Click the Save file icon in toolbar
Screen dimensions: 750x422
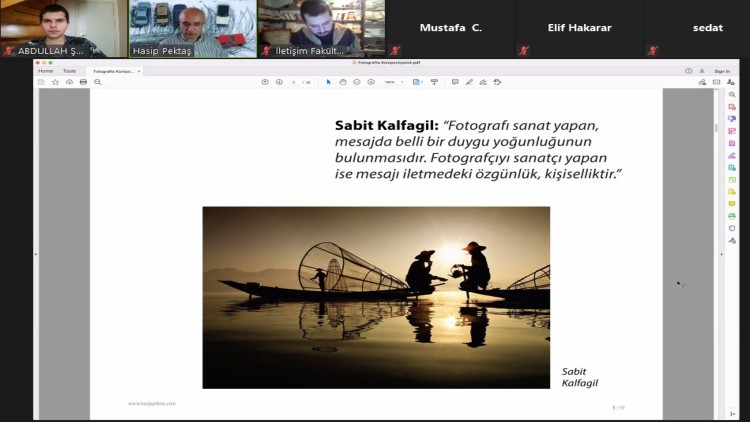[41, 82]
